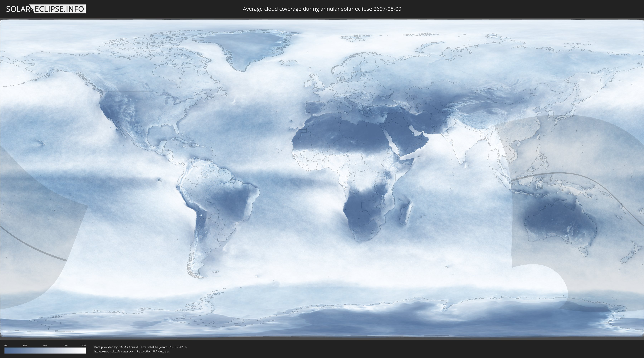Click the 100% legend label
This screenshot has height=358, width=644.
coord(83,345)
